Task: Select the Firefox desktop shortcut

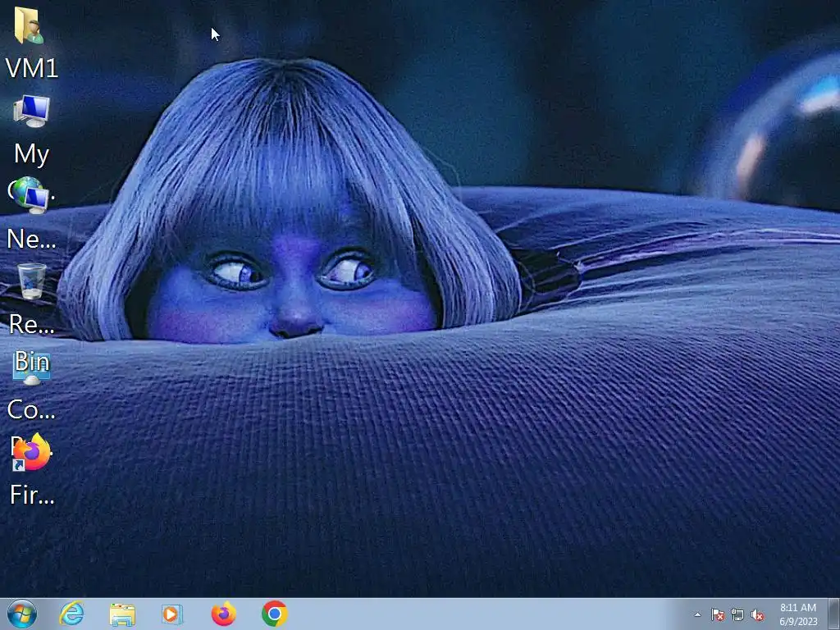Action: coord(32,453)
